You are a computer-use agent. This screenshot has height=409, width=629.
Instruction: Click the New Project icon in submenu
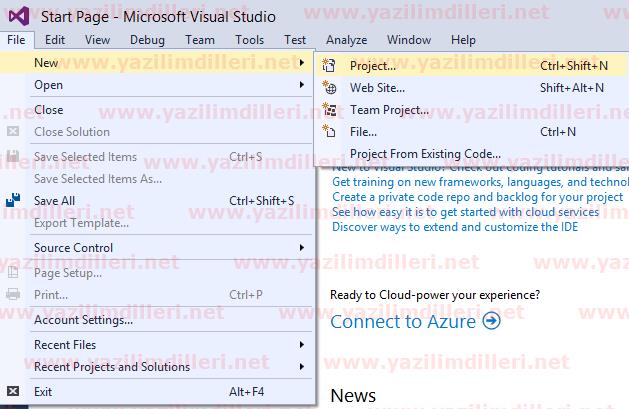329,66
